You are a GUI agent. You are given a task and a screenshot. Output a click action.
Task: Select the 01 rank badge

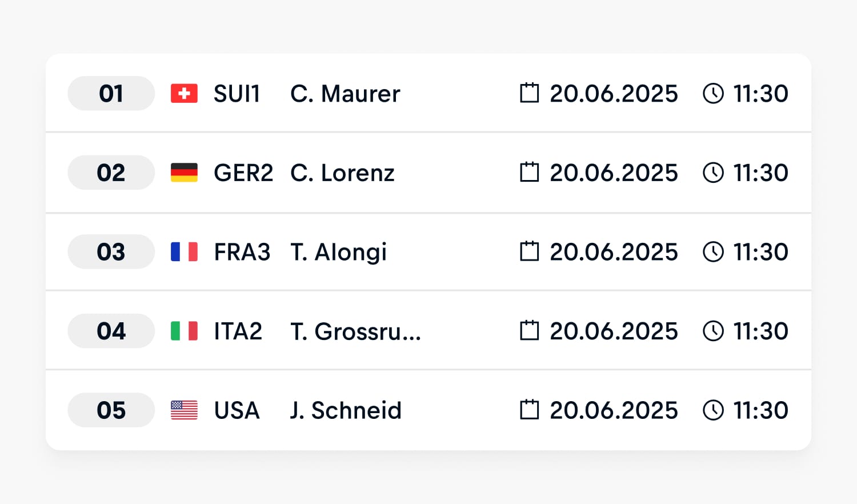(111, 94)
